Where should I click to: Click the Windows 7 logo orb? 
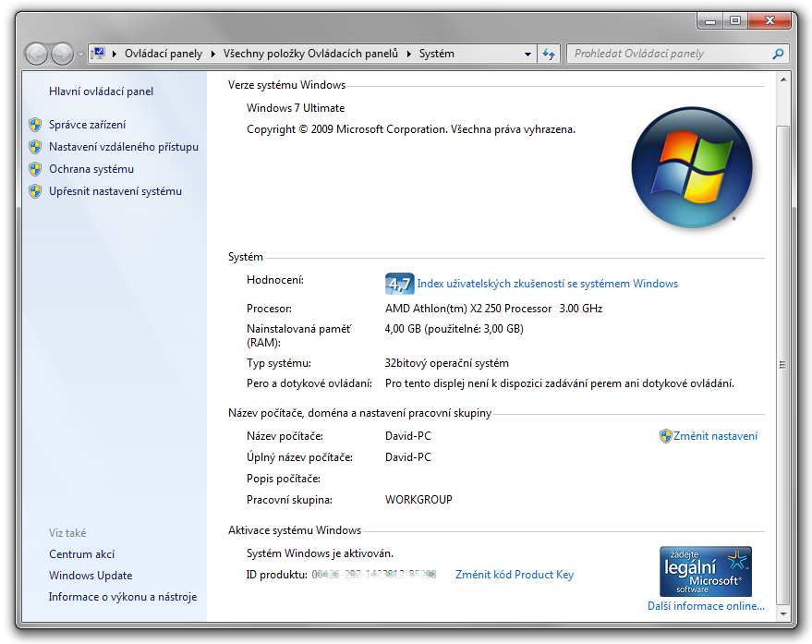point(692,168)
